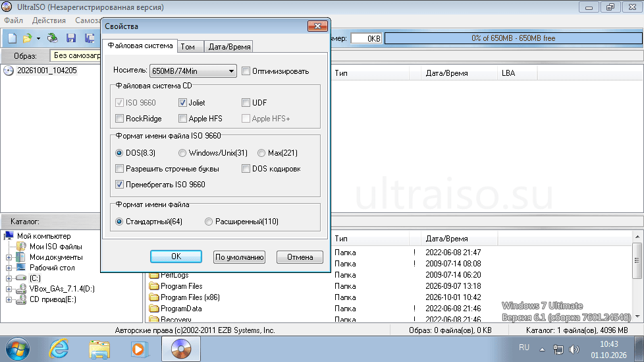Expand the (C:) drive node

(9, 278)
